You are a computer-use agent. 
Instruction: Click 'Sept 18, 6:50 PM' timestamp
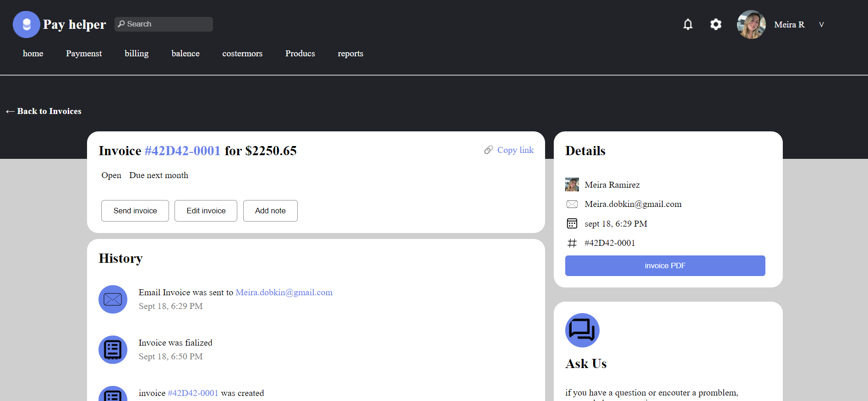click(171, 357)
